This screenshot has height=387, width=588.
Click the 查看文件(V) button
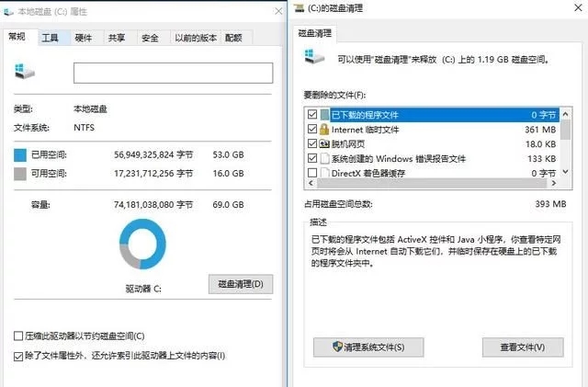[523, 347]
